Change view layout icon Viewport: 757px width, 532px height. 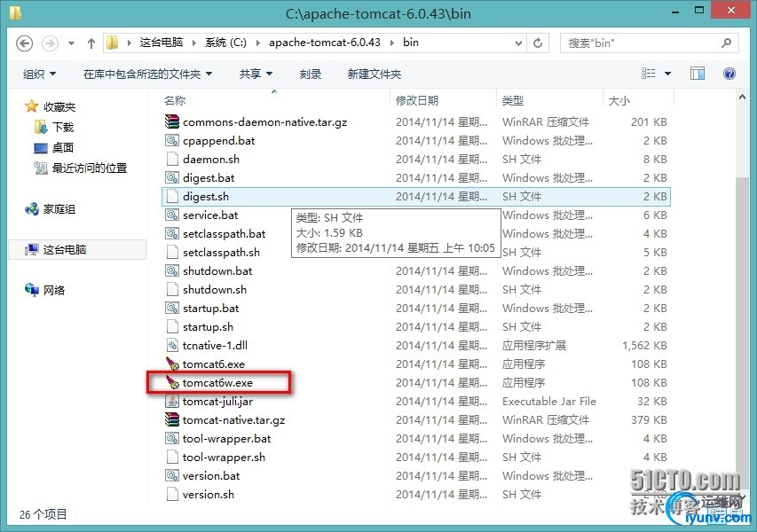[x=649, y=74]
